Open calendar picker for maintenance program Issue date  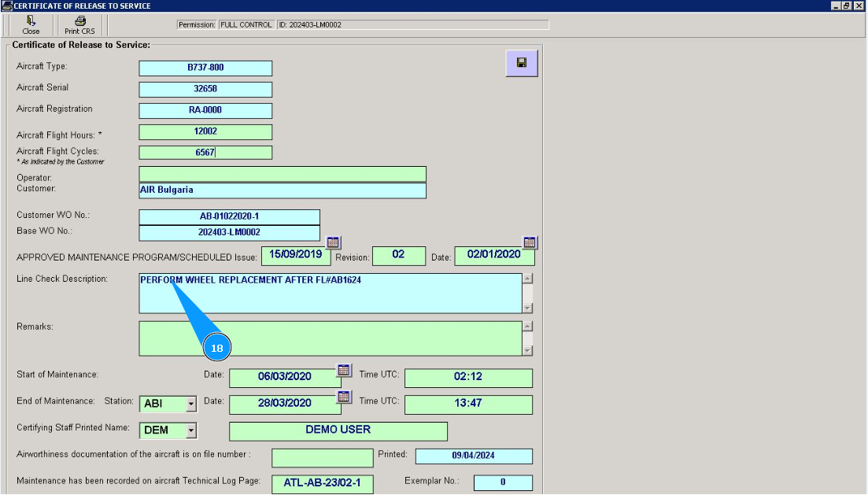tap(333, 242)
